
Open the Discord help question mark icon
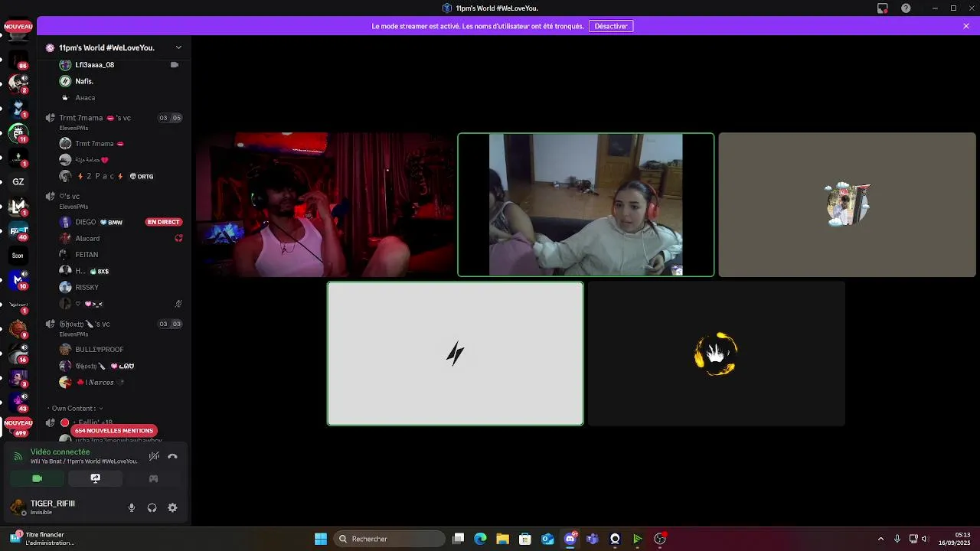click(906, 8)
